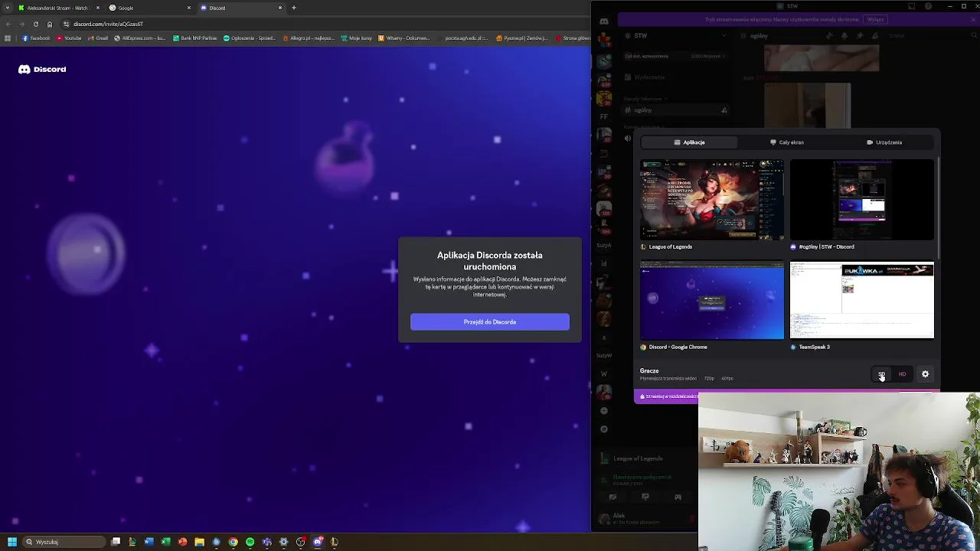
Task: Open Discord home direct messages icon
Action: pyautogui.click(x=604, y=21)
